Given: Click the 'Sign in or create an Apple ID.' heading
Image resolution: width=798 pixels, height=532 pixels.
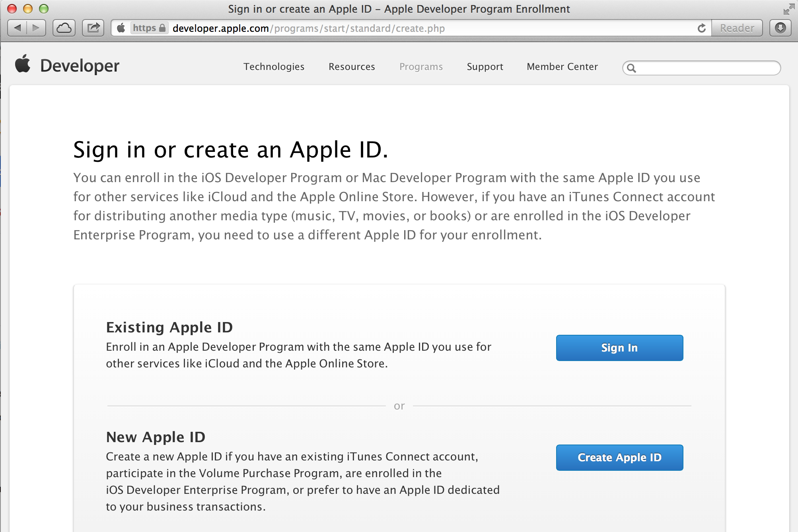Looking at the screenshot, I should [x=231, y=150].
